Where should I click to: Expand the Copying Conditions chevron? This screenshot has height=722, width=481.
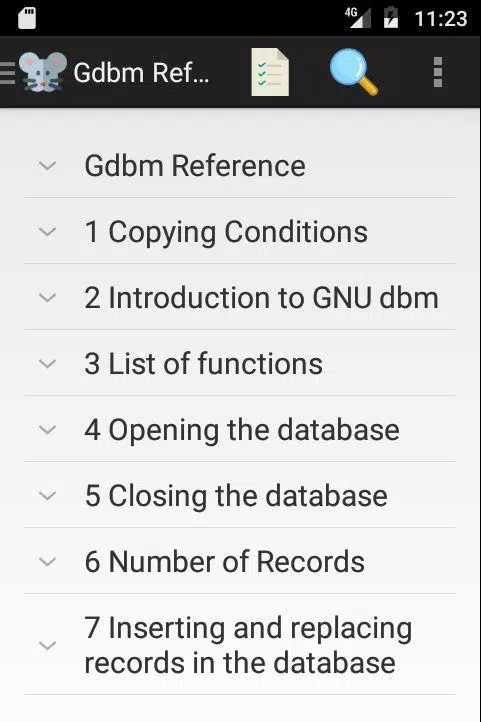pos(47,231)
